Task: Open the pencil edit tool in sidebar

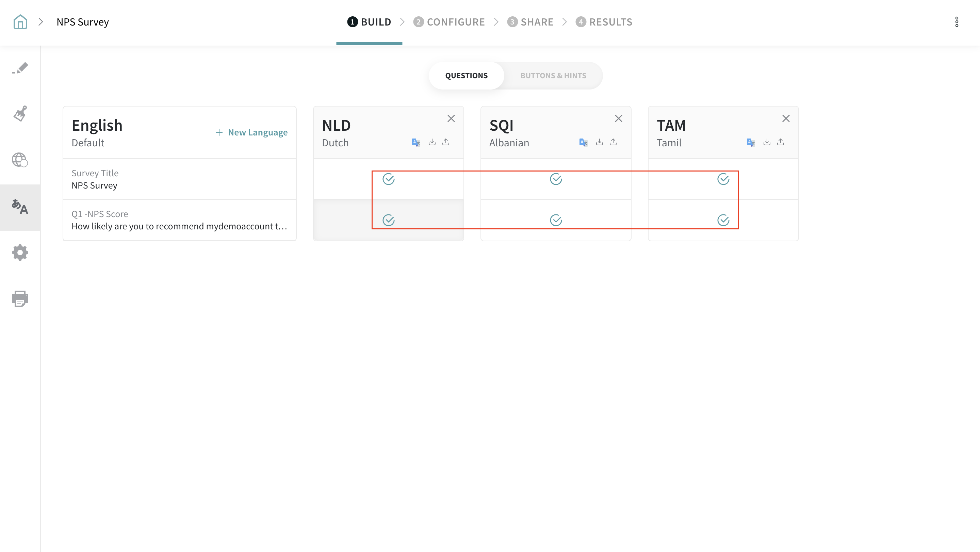Action: tap(20, 68)
